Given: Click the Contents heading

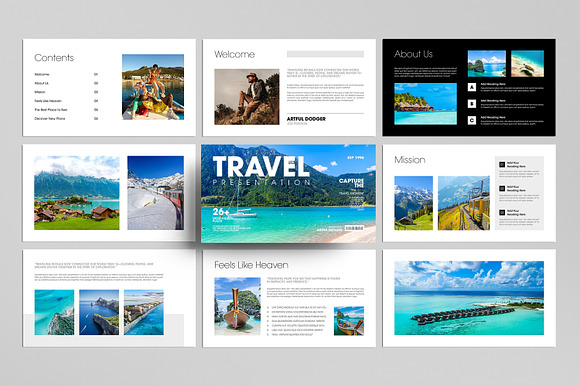Looking at the screenshot, I should coord(54,58).
